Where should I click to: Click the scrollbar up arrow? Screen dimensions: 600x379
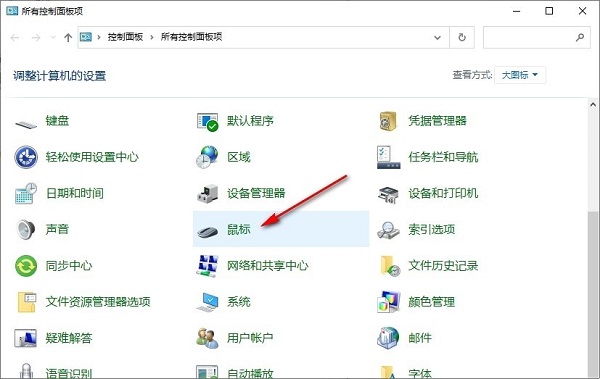coord(593,104)
